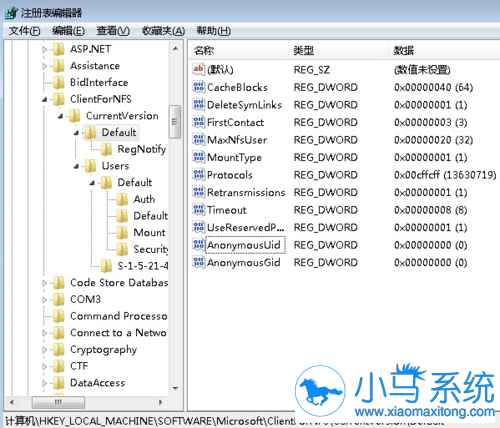Sort by the 数据 column header

(x=444, y=51)
